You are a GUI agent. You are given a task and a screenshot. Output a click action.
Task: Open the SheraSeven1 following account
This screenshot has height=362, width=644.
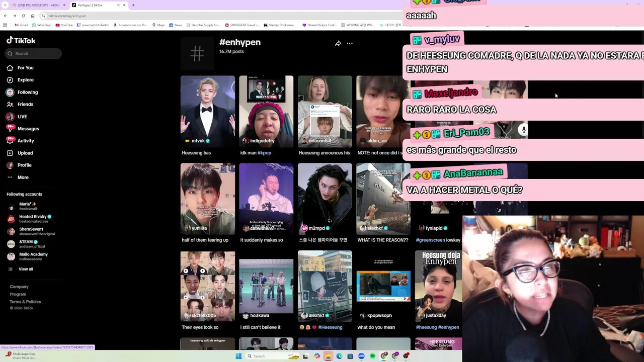31,231
